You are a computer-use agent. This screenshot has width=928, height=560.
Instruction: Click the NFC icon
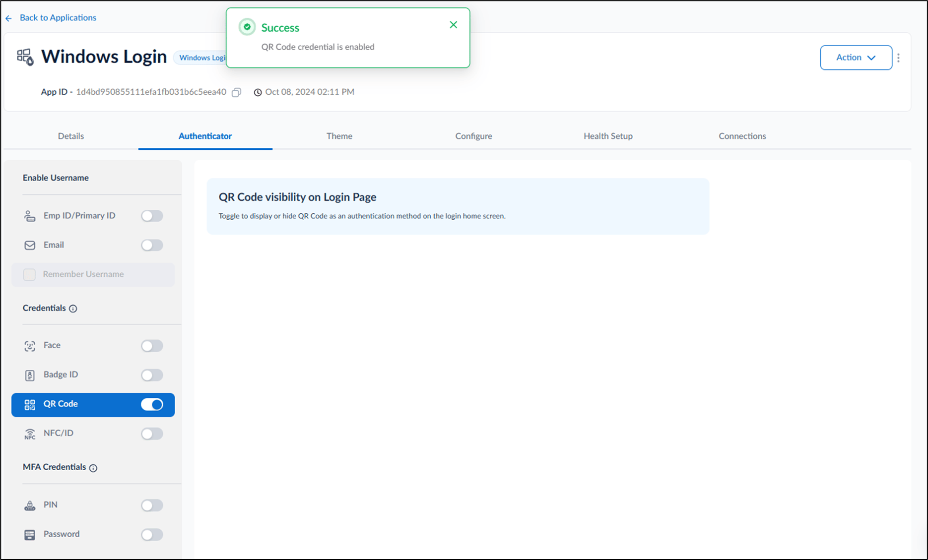pyautogui.click(x=30, y=434)
